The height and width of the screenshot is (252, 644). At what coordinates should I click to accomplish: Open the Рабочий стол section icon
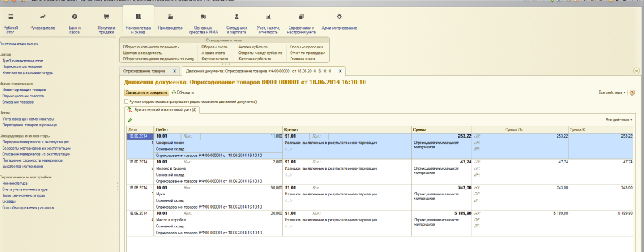pyautogui.click(x=11, y=17)
